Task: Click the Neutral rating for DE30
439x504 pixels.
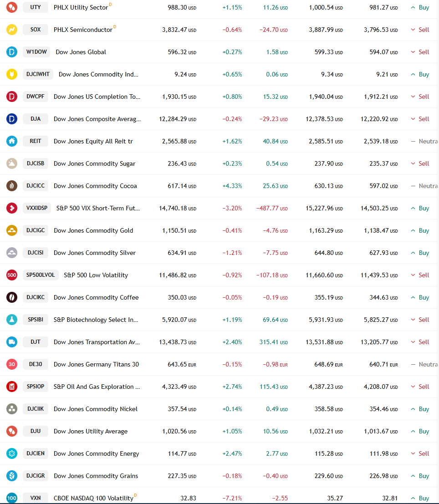Action: pos(424,364)
